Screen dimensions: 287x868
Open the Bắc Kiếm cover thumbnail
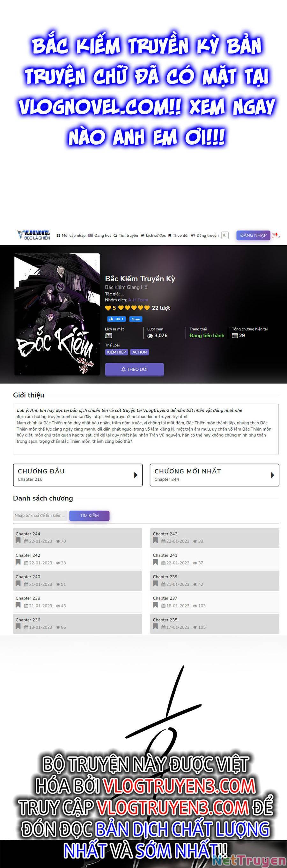pyautogui.click(x=57, y=314)
